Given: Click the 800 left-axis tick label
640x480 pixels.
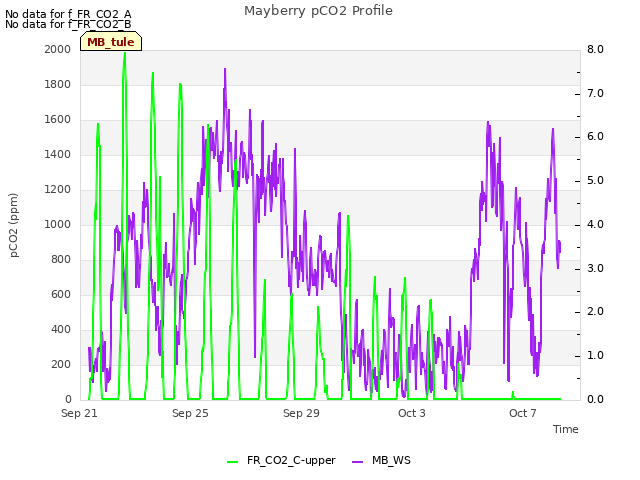Looking at the screenshot, I should pos(61,260).
